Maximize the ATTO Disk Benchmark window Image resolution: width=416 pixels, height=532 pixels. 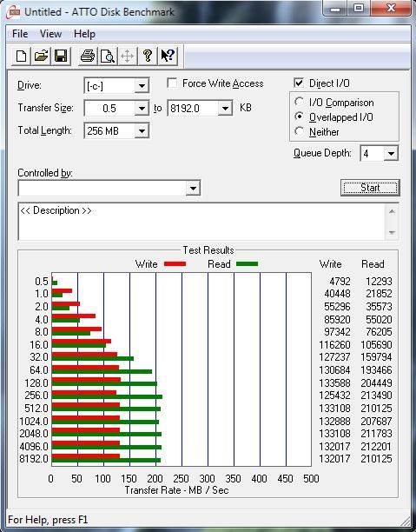point(359,9)
